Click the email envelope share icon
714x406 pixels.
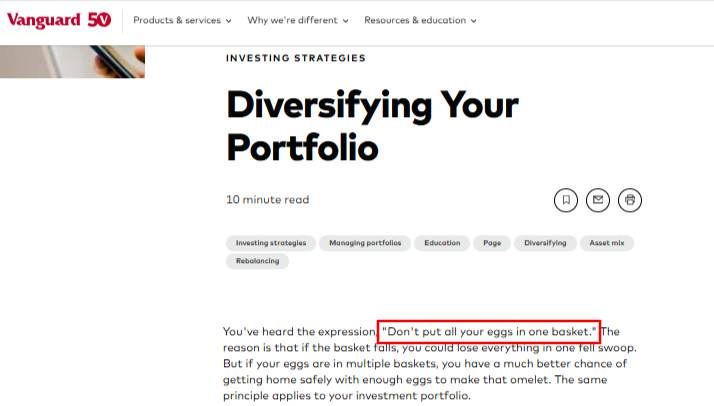(x=598, y=200)
